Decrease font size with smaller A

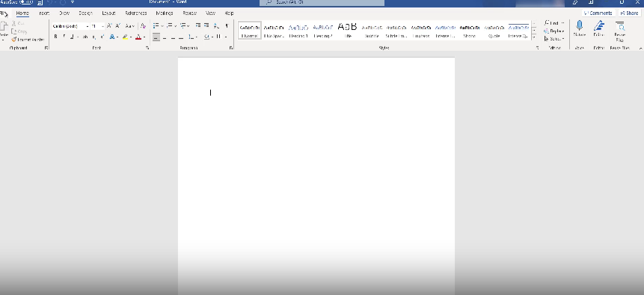(117, 26)
